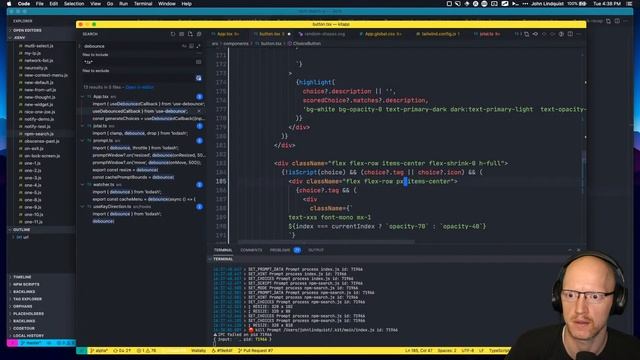Click UTF-8 encoding status item

pos(467,351)
